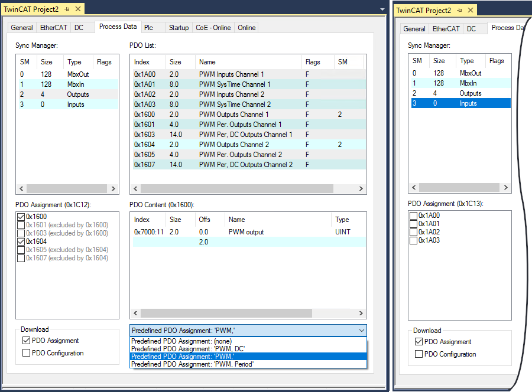Viewport: 532px width, 392px height.
Task: Select highlighted Inputs row in right window
Action: point(460,103)
